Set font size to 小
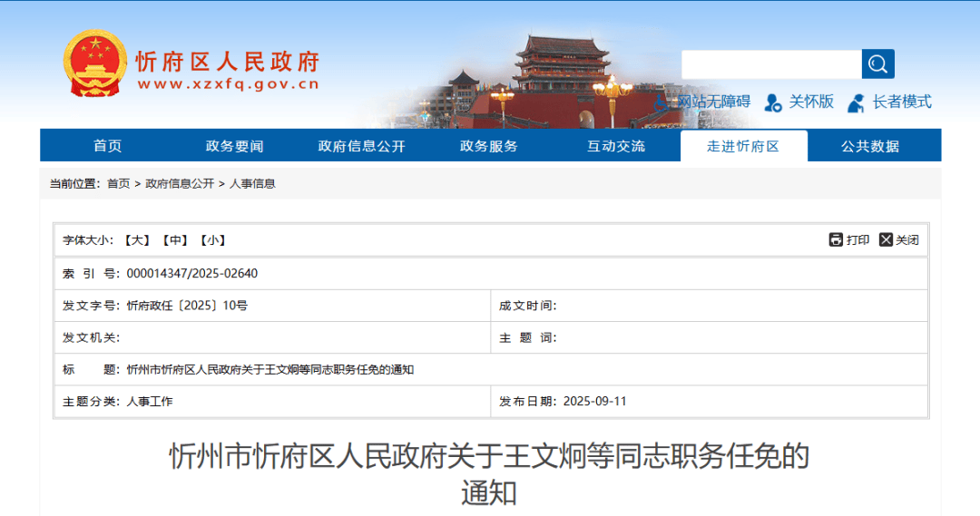The image size is (980, 516). (213, 240)
